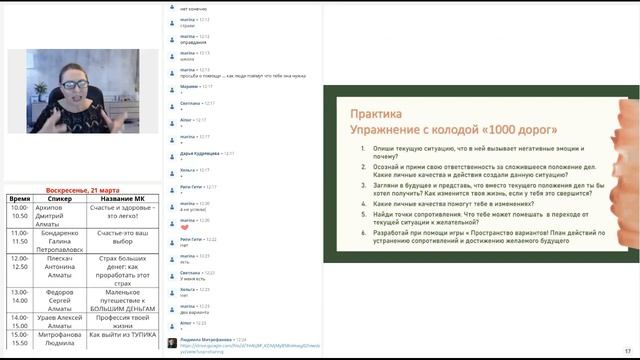The height and width of the screenshot is (360, 640).
Task: Click the 'Время' column header
Action: point(20,199)
